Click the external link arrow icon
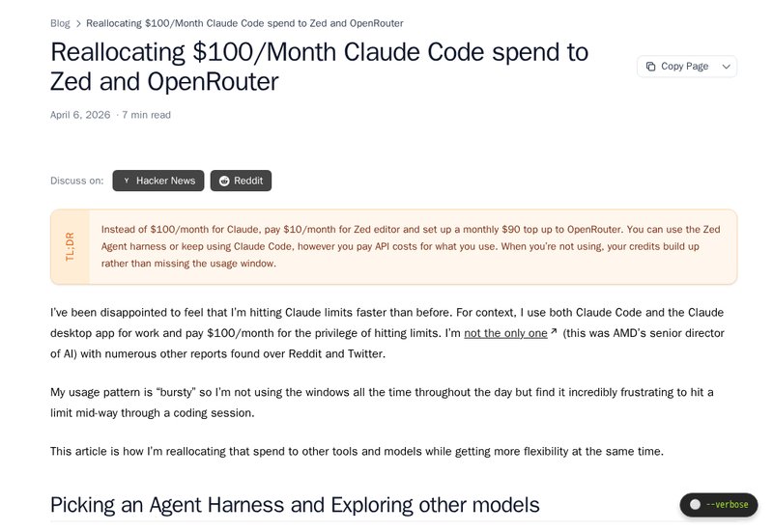The height and width of the screenshot is (532, 773). 554,332
